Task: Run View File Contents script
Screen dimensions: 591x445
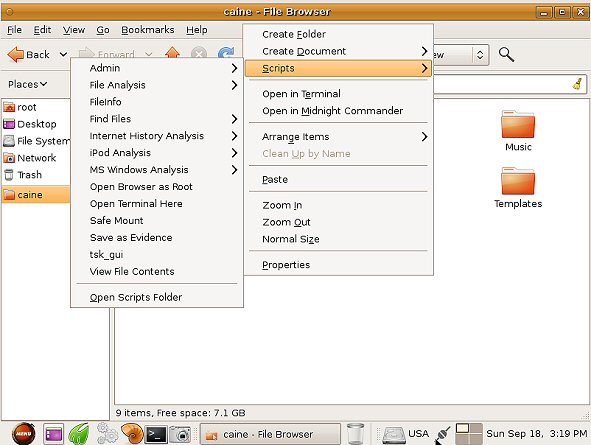Action: 157,272
